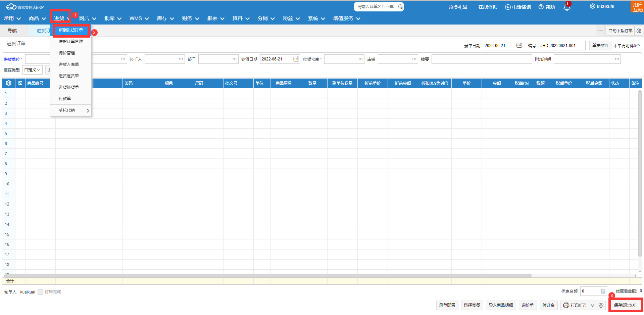Click the 摘要 input field
The height and width of the screenshot is (315, 644).
(482, 59)
